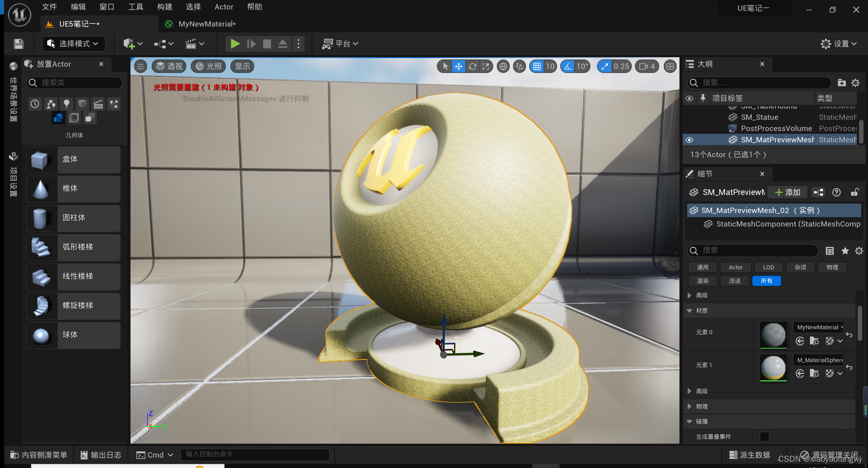868x468 pixels.
Task: Click the 添加 add component button
Action: pos(787,192)
